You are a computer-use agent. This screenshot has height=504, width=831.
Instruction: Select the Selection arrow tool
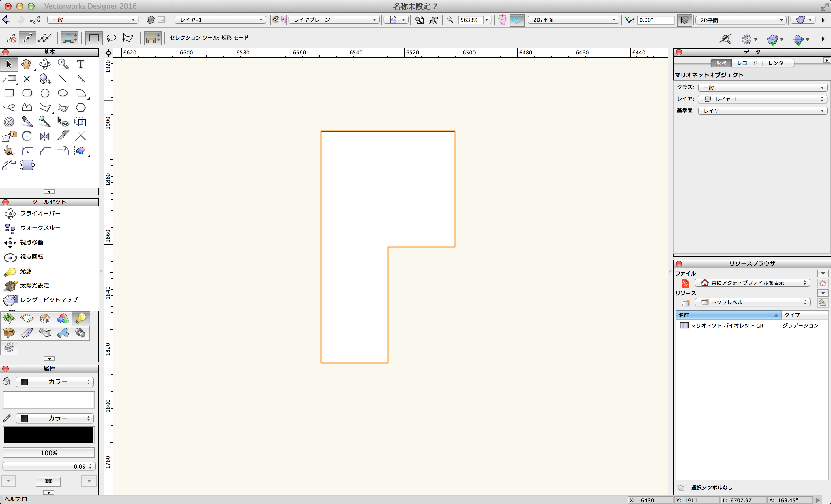pyautogui.click(x=9, y=64)
